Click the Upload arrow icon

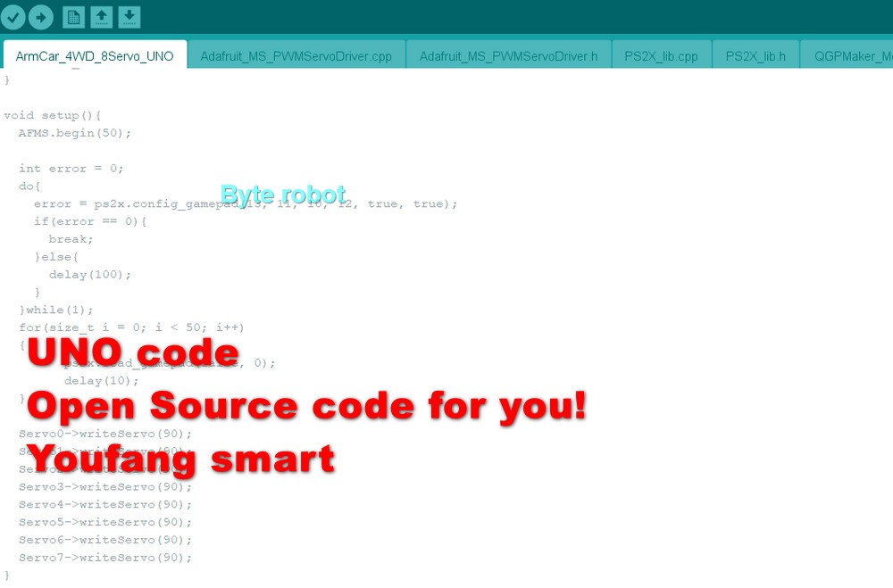click(41, 17)
